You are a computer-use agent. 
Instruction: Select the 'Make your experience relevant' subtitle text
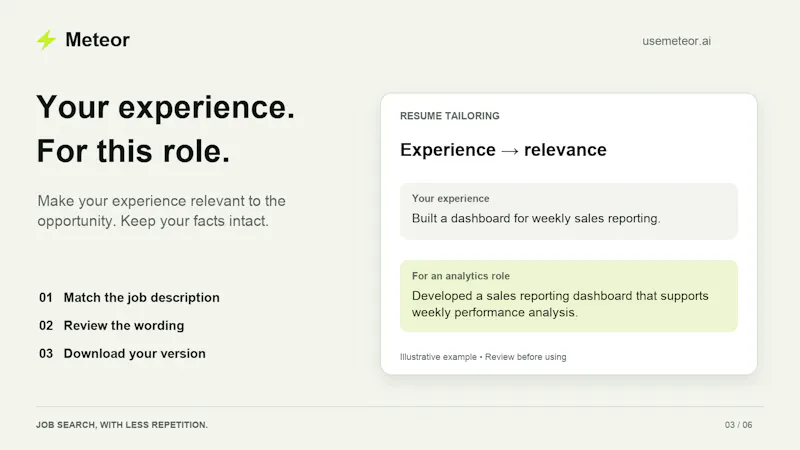pos(161,211)
